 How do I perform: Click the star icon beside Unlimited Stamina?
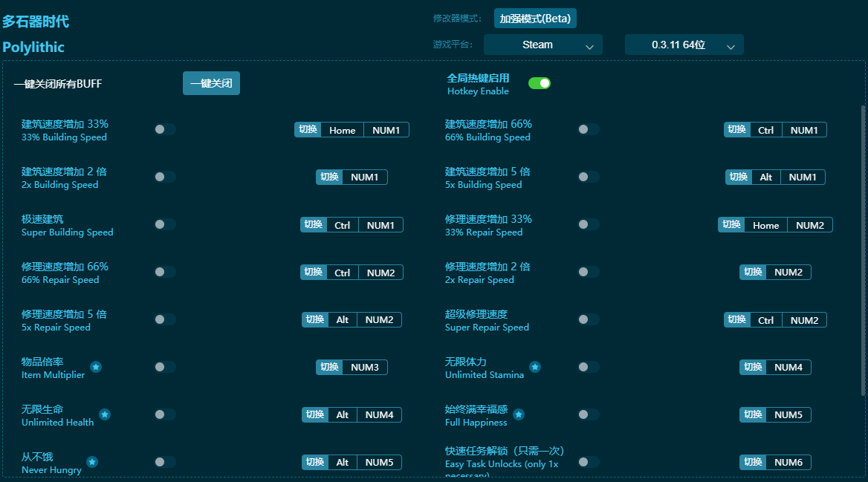pyautogui.click(x=534, y=366)
